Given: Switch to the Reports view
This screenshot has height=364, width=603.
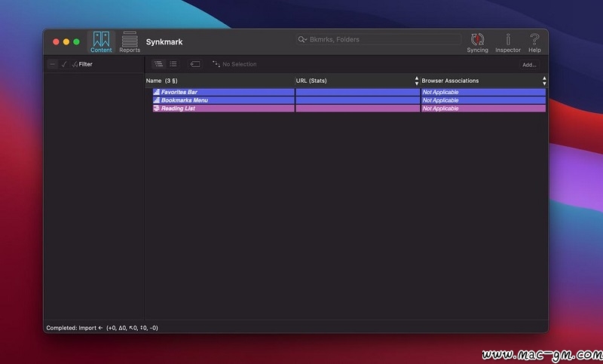Looking at the screenshot, I should pyautogui.click(x=130, y=42).
